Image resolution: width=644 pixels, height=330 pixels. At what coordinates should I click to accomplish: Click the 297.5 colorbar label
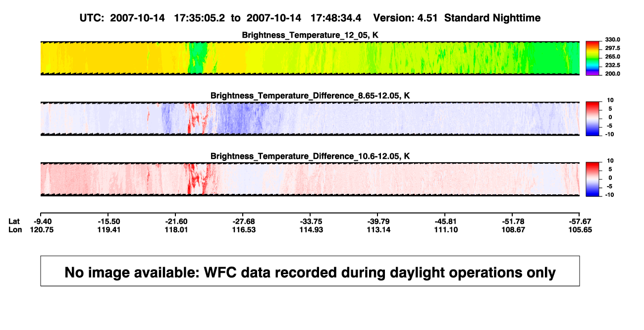612,48
